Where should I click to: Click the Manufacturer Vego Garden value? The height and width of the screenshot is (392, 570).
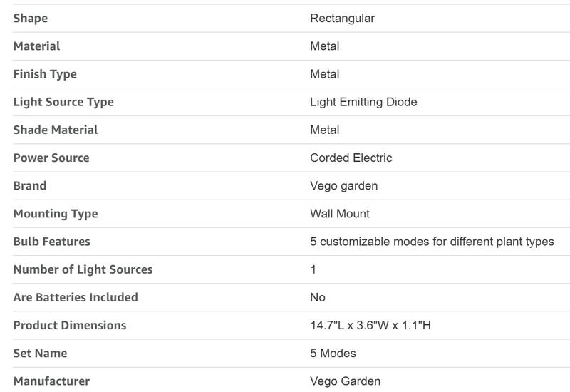345,381
